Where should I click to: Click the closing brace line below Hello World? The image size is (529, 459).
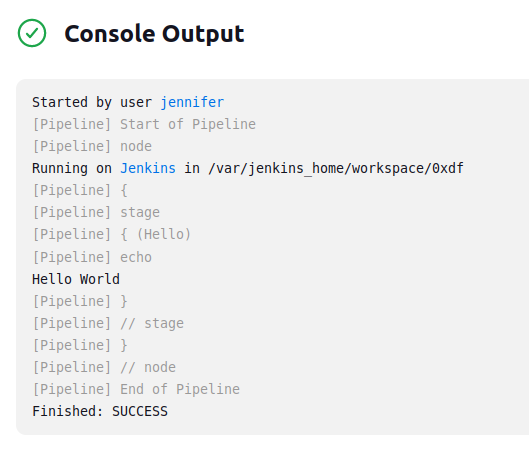click(x=80, y=301)
